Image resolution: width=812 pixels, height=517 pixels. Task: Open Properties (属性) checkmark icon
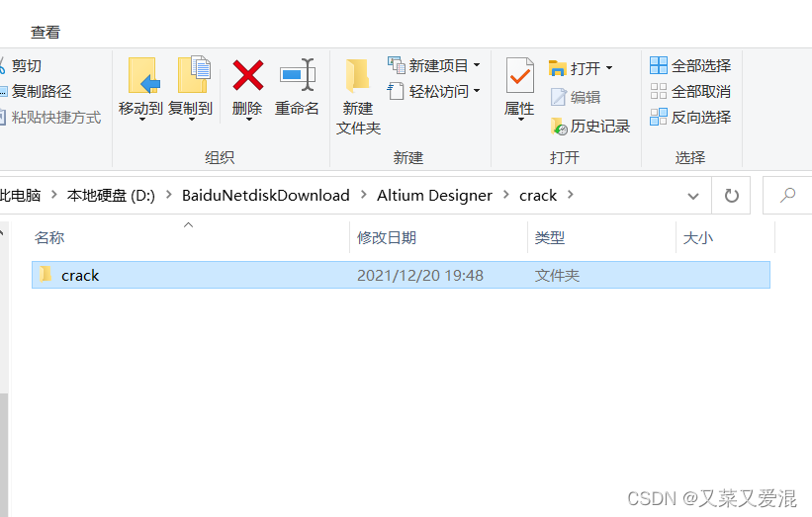tap(520, 75)
